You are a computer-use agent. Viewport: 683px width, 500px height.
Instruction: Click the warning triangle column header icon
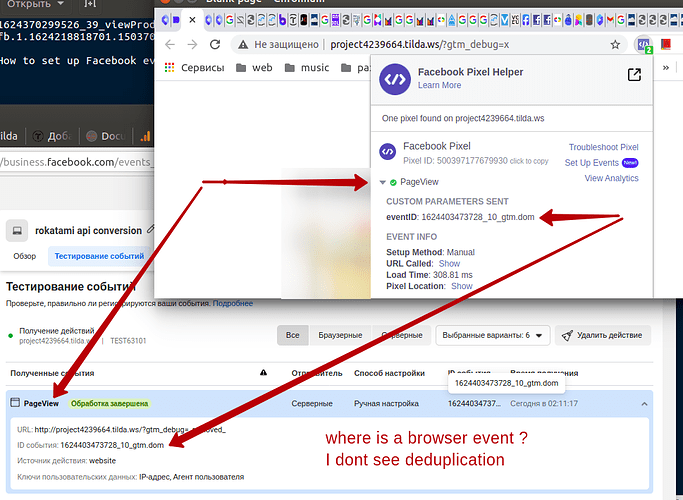coord(264,373)
